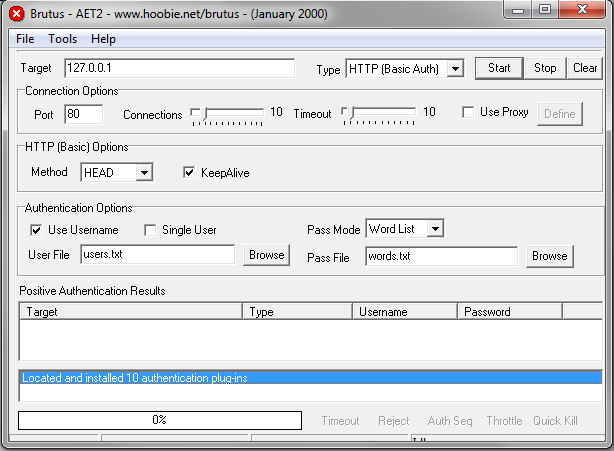
Task: Click the Brutus red X app icon
Action: coord(17,14)
